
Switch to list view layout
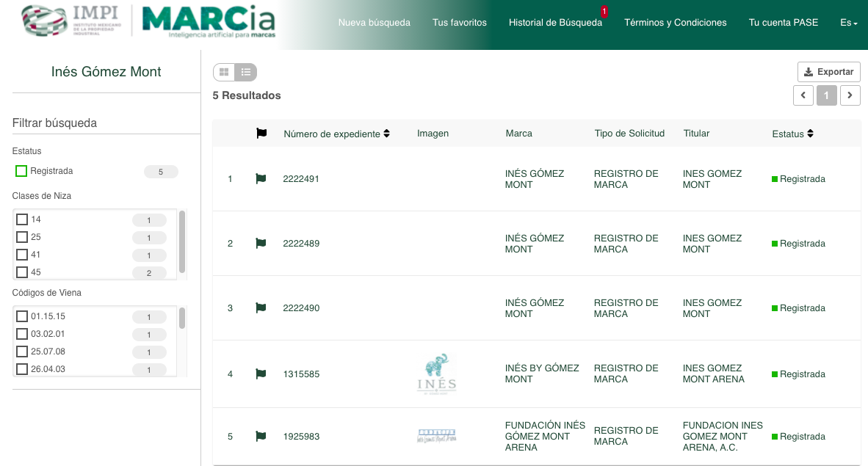click(246, 72)
